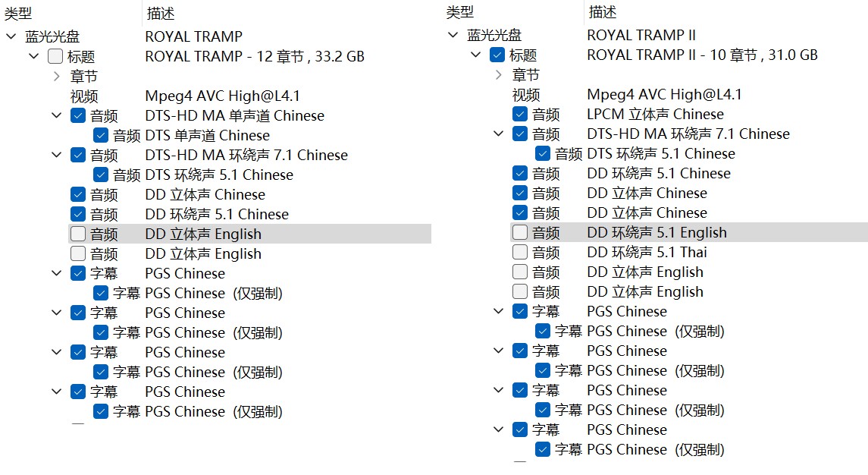Select text 'ROYAL TRAMP - 12 章节 , 33.2 GB'
Image resolution: width=868 pixels, height=475 pixels.
[255, 57]
